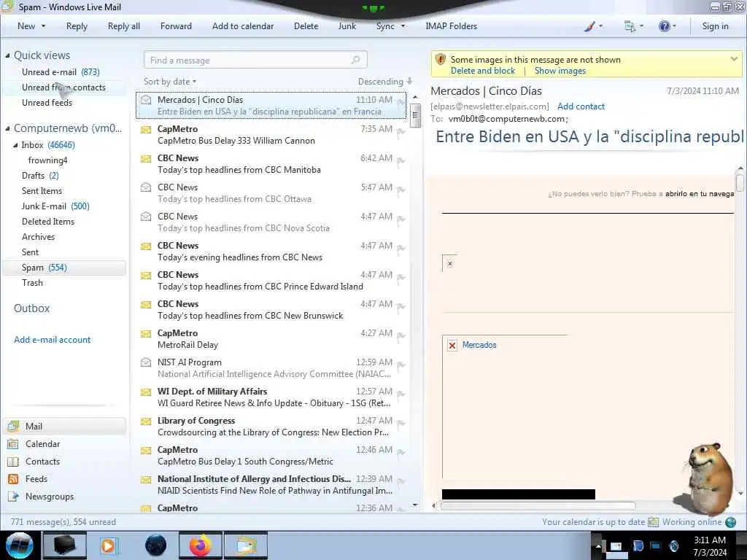Click the security shield icon in info bar

[441, 59]
